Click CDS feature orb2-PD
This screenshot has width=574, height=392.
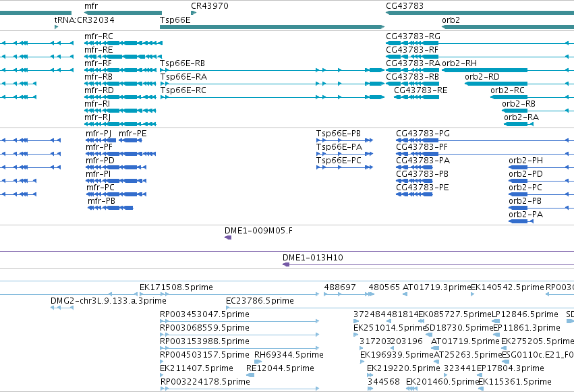pyautogui.click(x=525, y=174)
